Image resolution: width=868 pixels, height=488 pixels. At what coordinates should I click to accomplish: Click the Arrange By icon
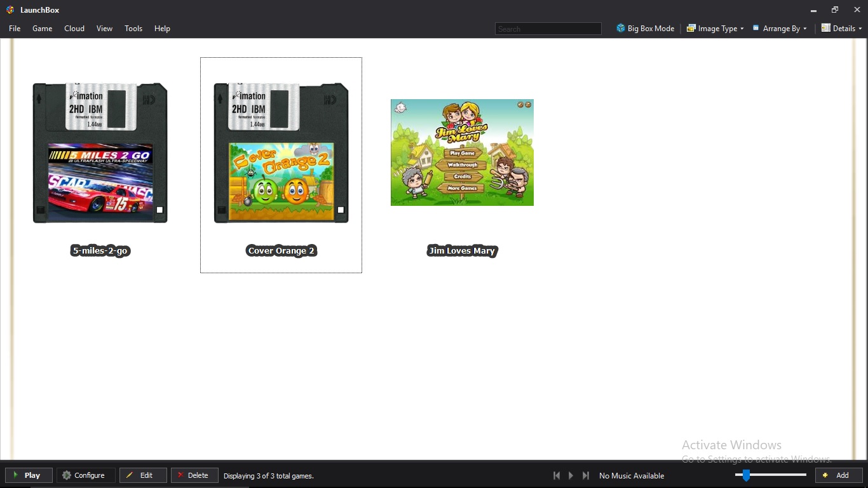(756, 28)
